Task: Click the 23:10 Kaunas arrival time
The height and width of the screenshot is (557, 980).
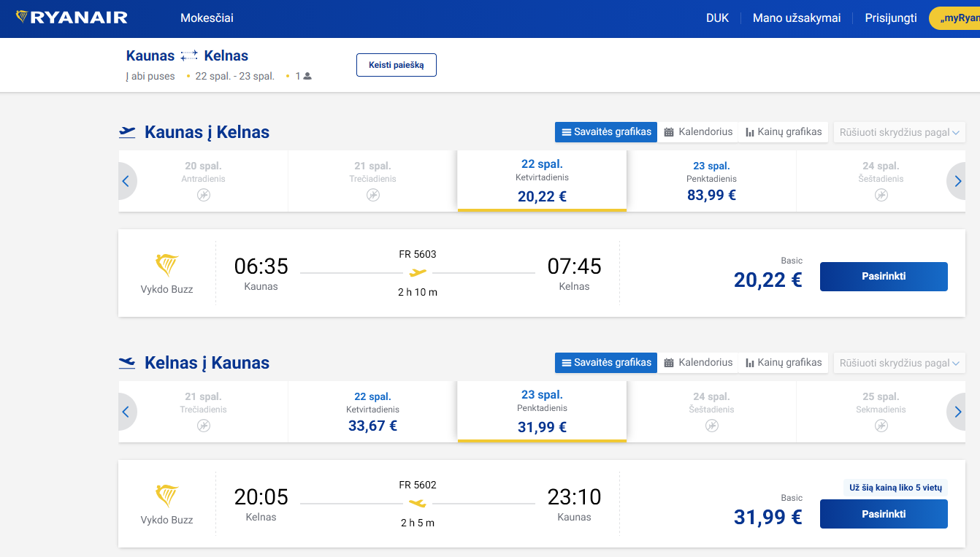Action: pos(575,497)
